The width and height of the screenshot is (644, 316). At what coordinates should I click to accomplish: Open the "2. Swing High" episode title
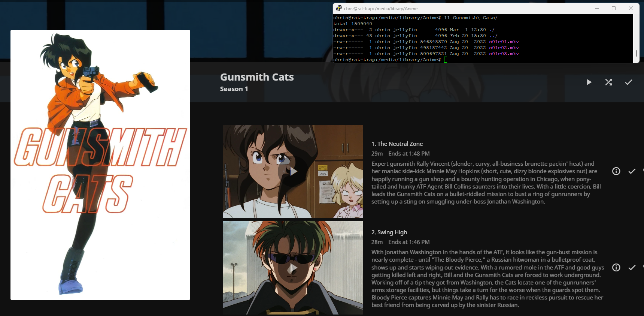[389, 232]
